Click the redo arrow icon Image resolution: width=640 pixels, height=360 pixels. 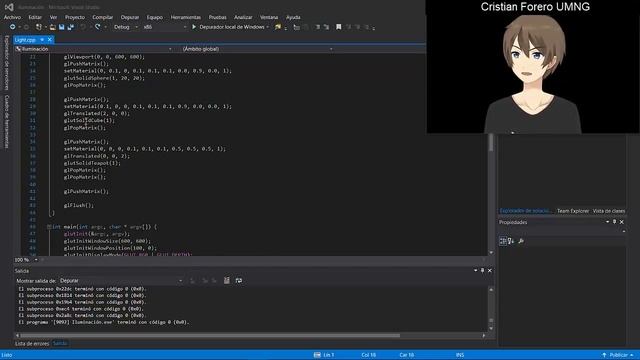[98, 27]
